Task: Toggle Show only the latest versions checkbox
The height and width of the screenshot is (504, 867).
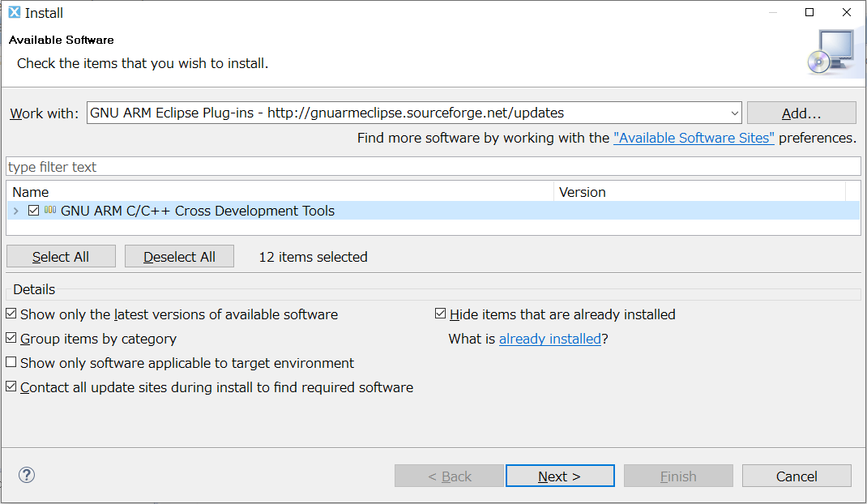Action: point(11,314)
